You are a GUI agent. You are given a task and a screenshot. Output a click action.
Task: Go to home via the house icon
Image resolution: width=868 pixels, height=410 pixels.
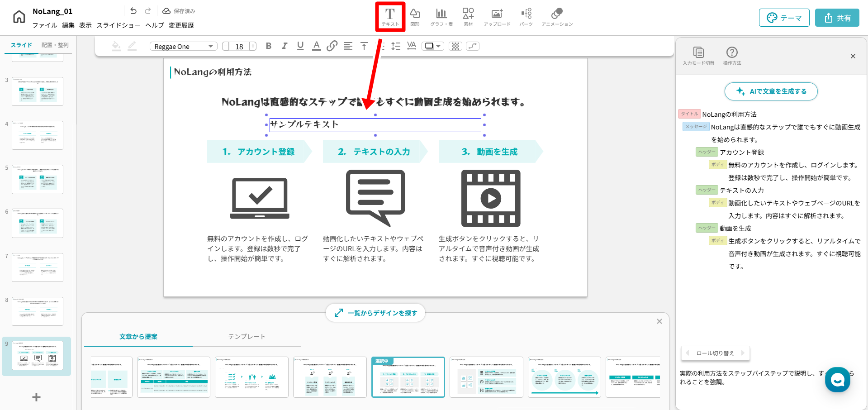tap(19, 17)
